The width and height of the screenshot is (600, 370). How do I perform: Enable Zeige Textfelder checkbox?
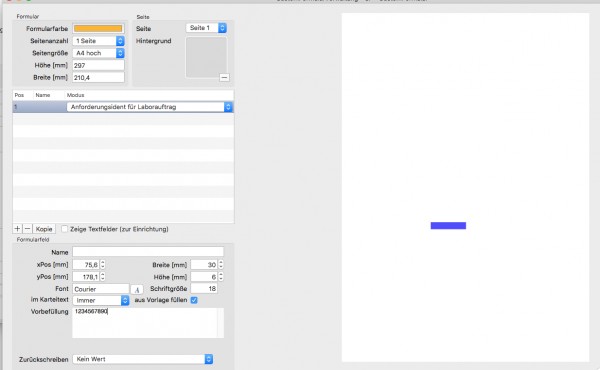pos(64,229)
